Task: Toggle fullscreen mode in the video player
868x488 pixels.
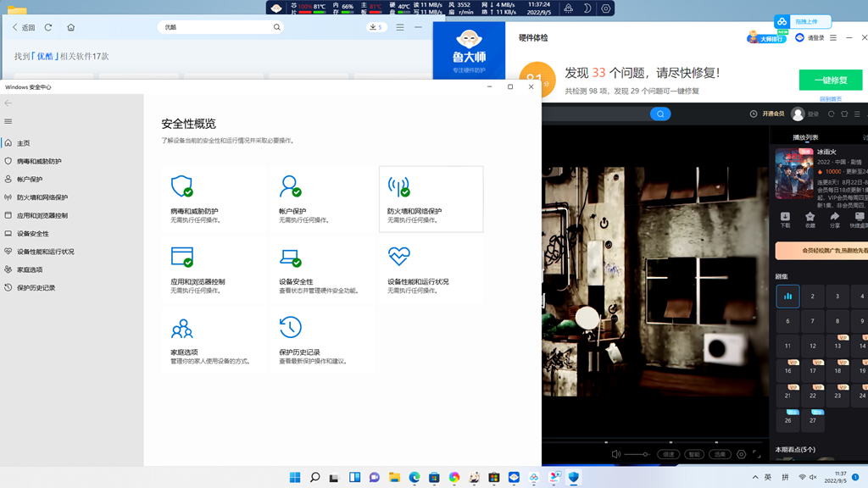Action: tap(757, 454)
